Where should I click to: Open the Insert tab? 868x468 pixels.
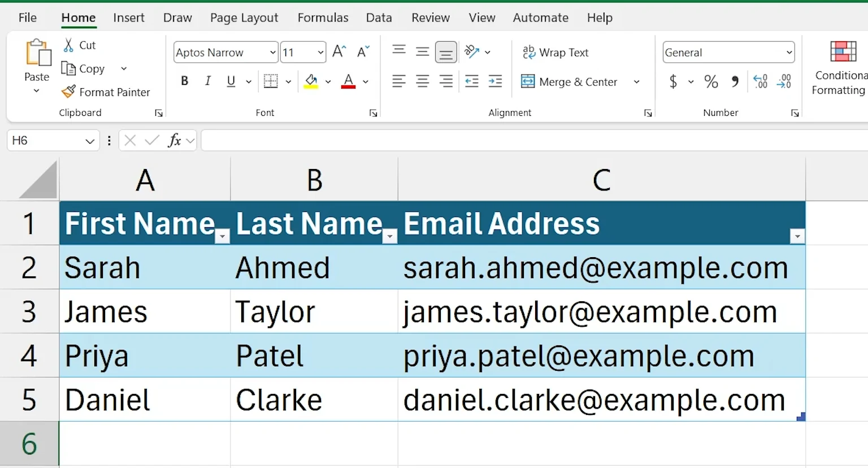(x=129, y=18)
